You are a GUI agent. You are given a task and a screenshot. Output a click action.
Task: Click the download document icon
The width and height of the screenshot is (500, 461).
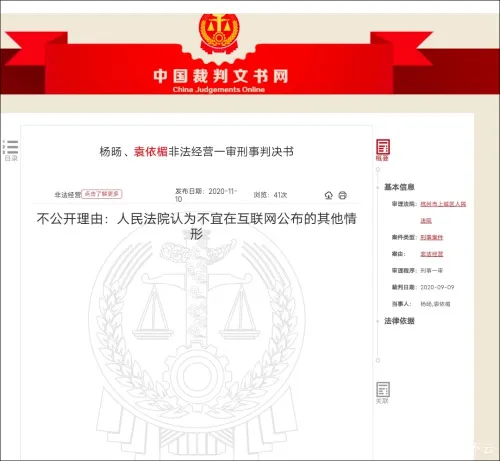[x=329, y=195]
